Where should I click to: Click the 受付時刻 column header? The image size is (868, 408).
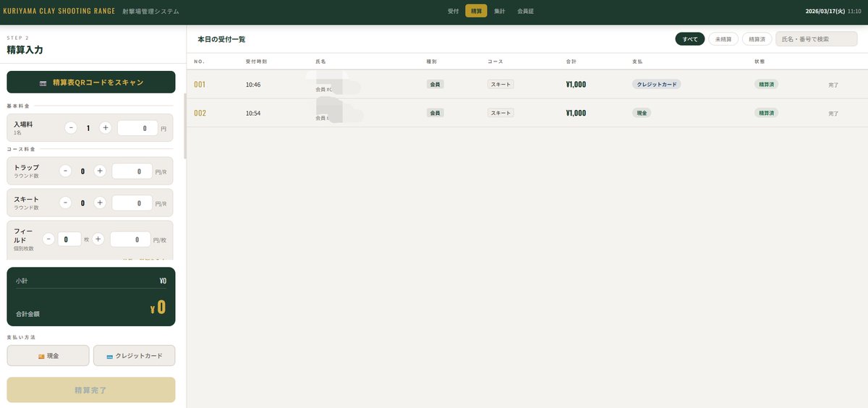click(x=256, y=61)
